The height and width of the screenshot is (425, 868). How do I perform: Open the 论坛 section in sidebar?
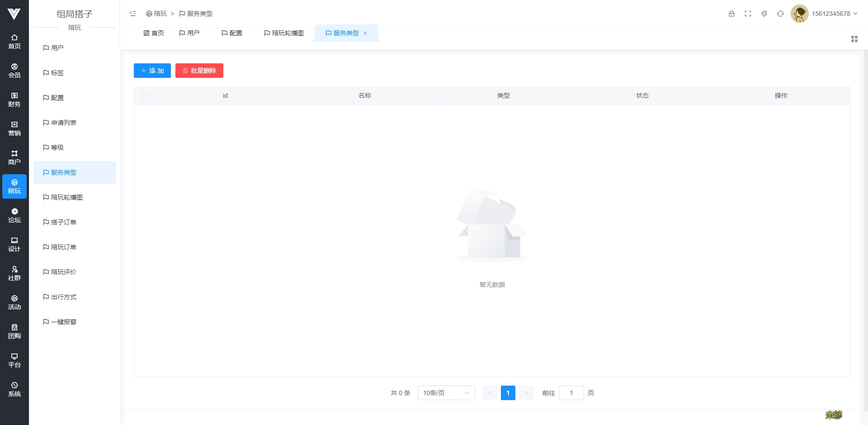[14, 215]
